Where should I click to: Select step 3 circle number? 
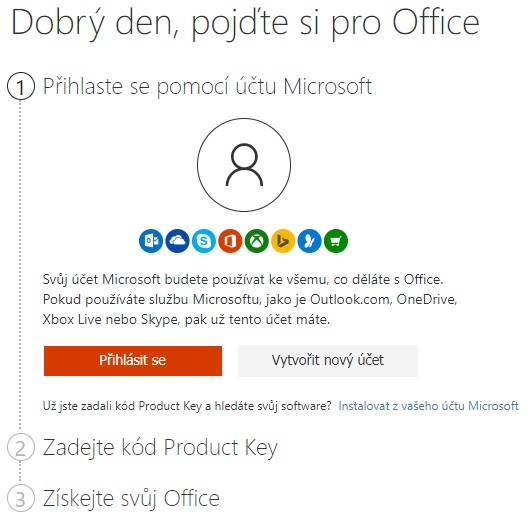point(21,498)
